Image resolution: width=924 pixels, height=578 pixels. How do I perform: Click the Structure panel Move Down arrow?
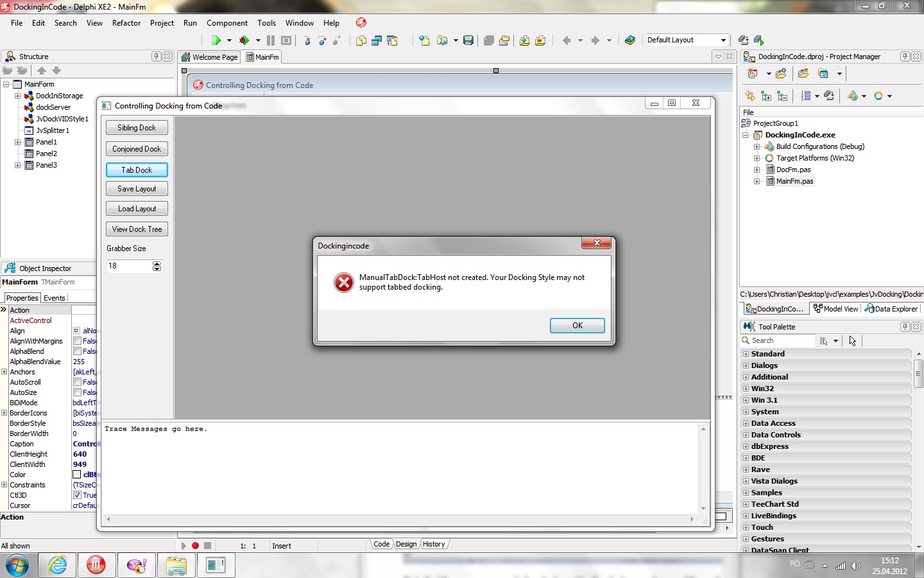[x=56, y=71]
